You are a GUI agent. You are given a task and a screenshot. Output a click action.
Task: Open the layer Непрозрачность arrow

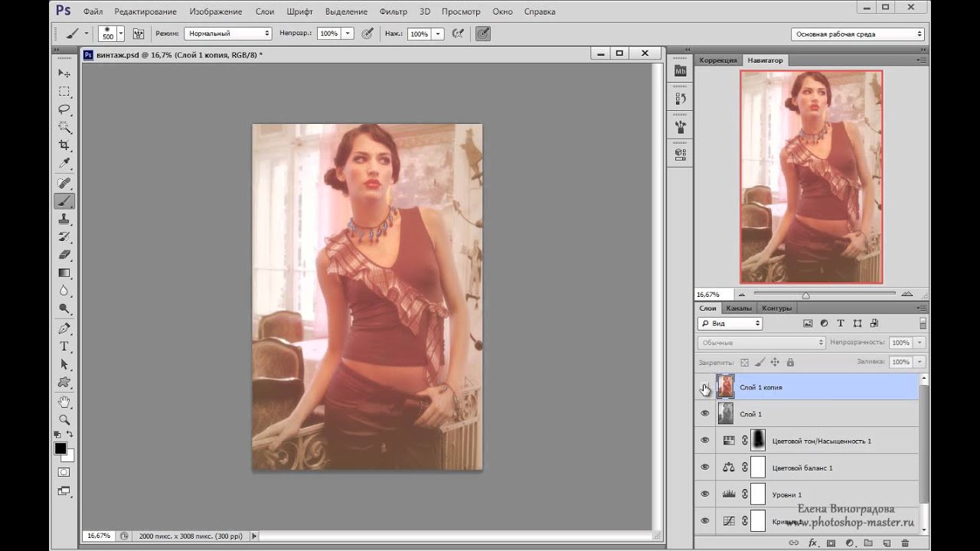[x=920, y=343]
